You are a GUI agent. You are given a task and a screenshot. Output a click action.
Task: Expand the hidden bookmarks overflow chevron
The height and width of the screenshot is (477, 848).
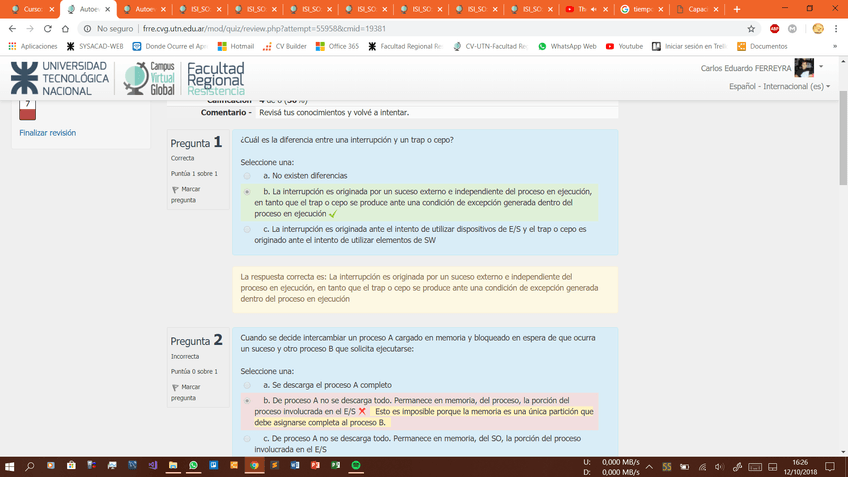pos(835,46)
